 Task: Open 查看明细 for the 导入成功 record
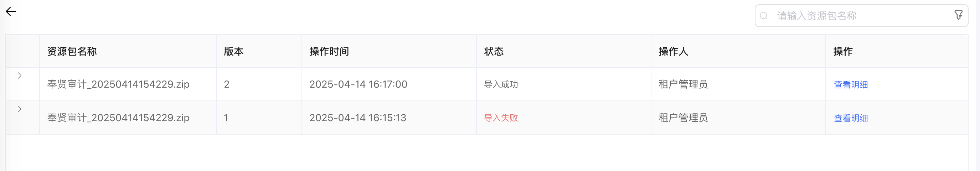point(851,85)
